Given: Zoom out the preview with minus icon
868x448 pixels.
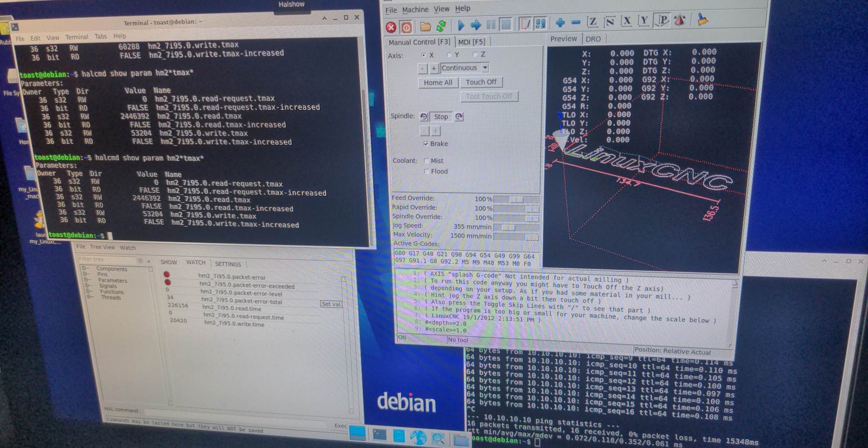Looking at the screenshot, I should [x=576, y=22].
